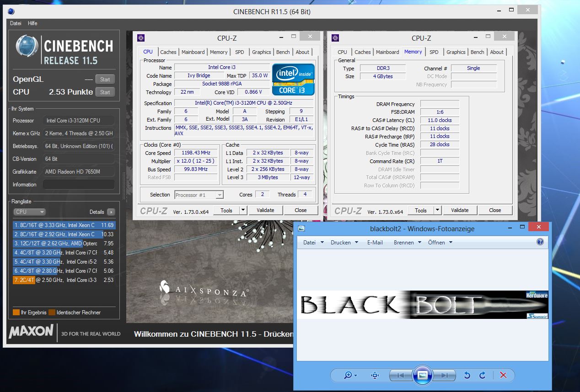Switch to CPU tab in right CPU-Z

click(342, 52)
